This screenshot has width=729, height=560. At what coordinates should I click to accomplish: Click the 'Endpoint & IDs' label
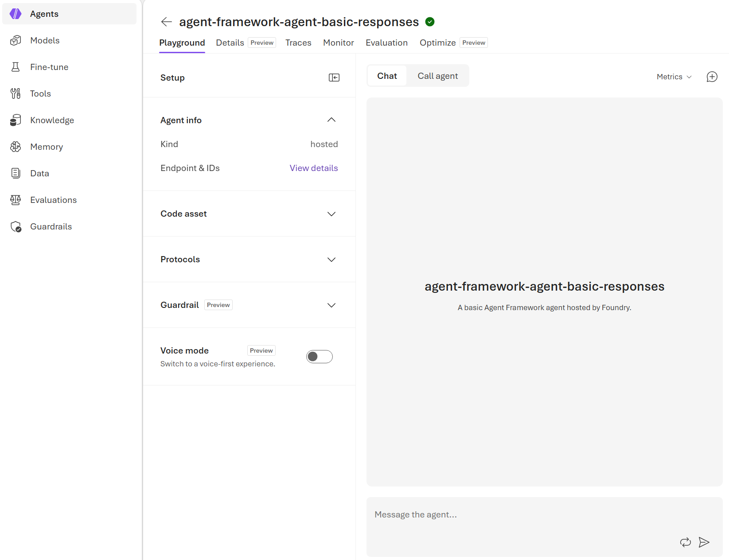pyautogui.click(x=190, y=168)
